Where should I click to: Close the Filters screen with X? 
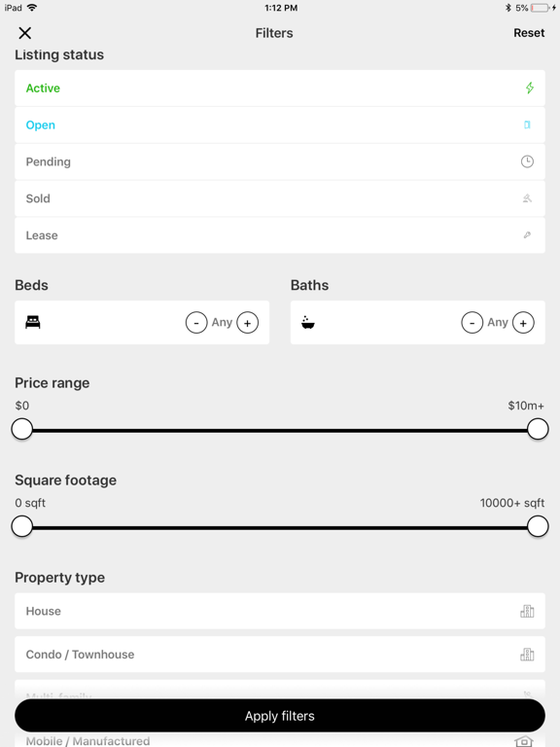pyautogui.click(x=24, y=33)
